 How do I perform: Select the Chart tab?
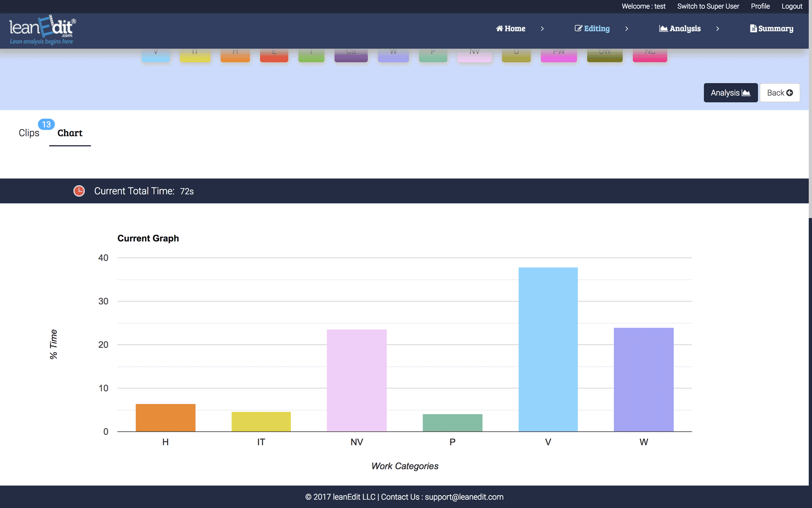click(x=70, y=133)
